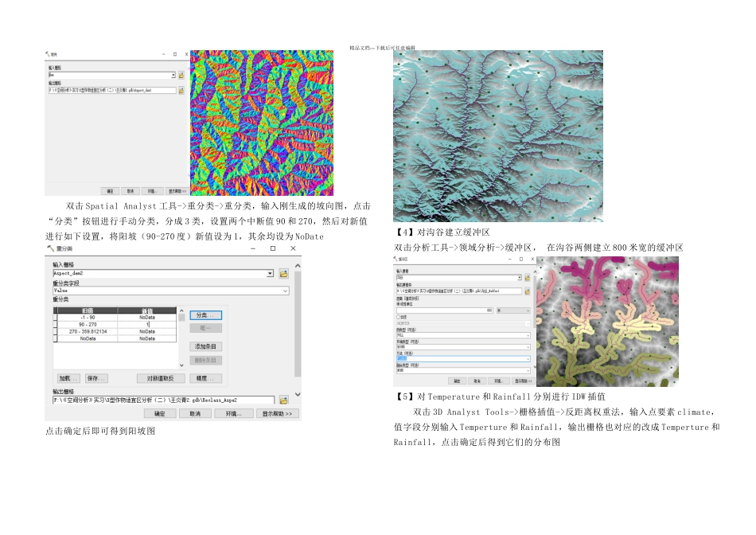Click hammer icon in Aspect dialog title bar

point(47,54)
